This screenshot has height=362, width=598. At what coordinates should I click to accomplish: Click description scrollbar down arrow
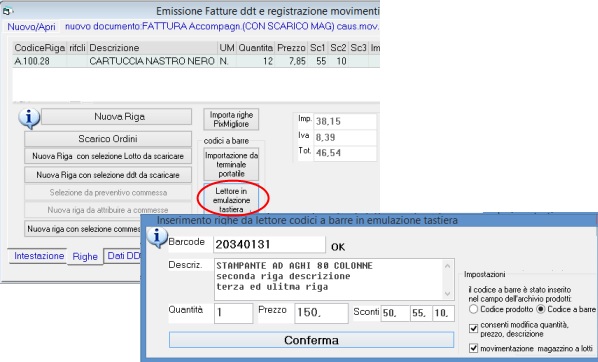click(x=448, y=293)
